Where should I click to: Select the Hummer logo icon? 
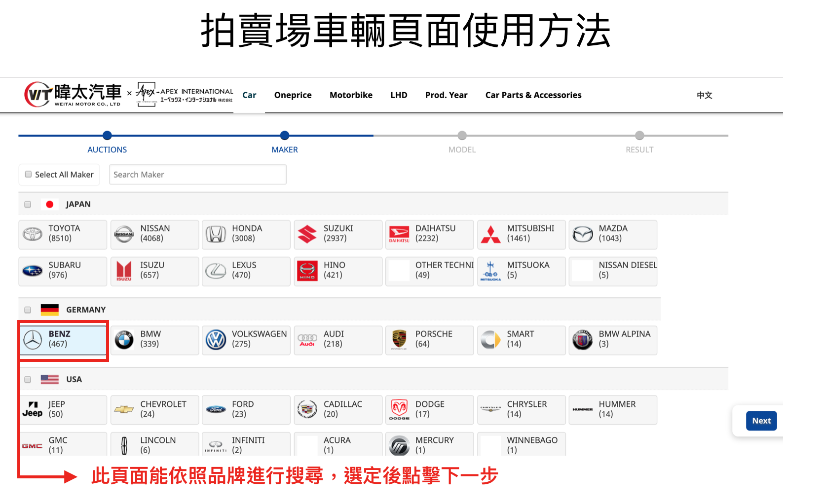pos(583,409)
